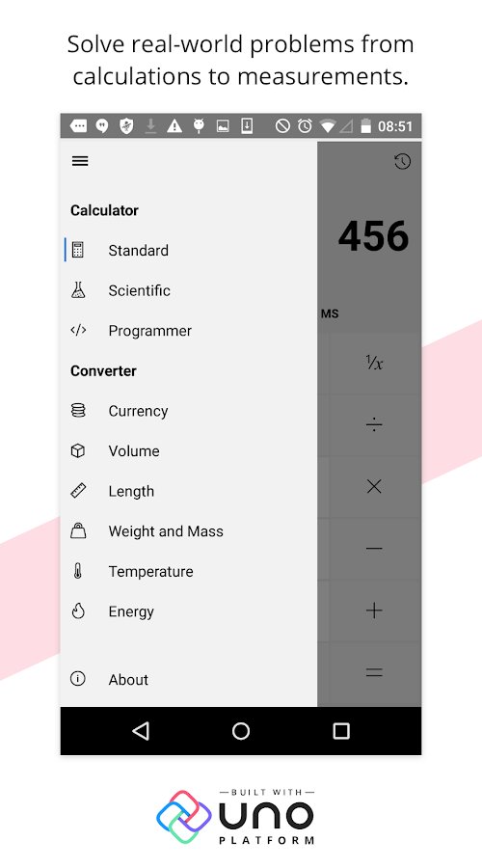This screenshot has width=482, height=868.
Task: Collapse the hamburger navigation menu
Action: point(80,161)
